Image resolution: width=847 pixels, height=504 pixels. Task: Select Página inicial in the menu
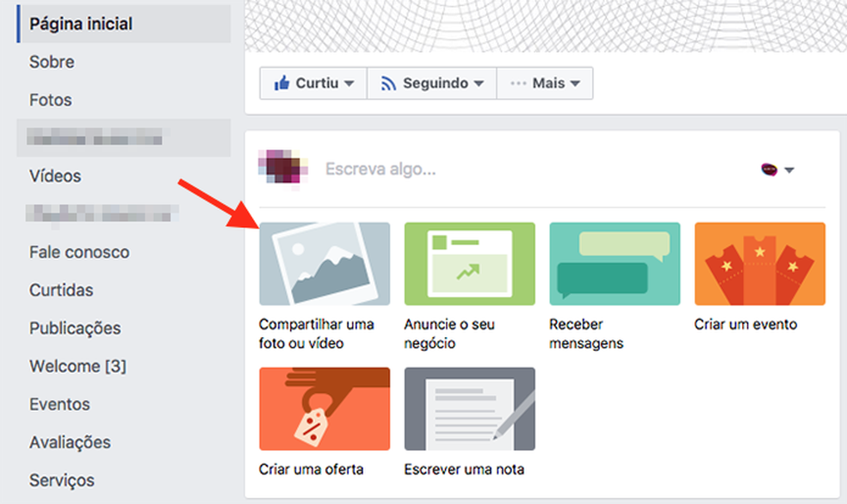pyautogui.click(x=80, y=23)
